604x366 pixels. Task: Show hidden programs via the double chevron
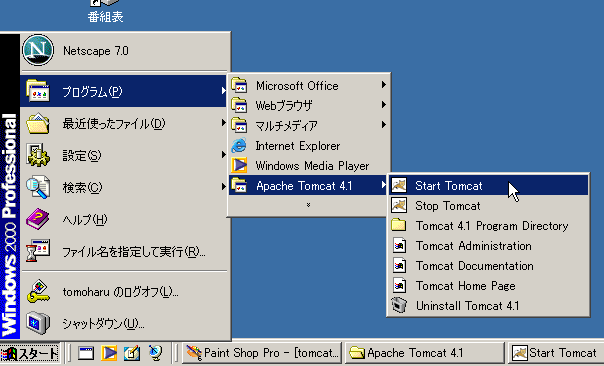[308, 205]
